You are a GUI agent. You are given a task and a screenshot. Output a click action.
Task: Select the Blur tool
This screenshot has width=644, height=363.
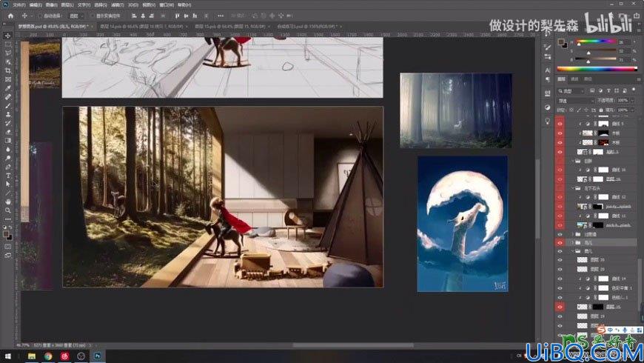pyautogui.click(x=8, y=149)
